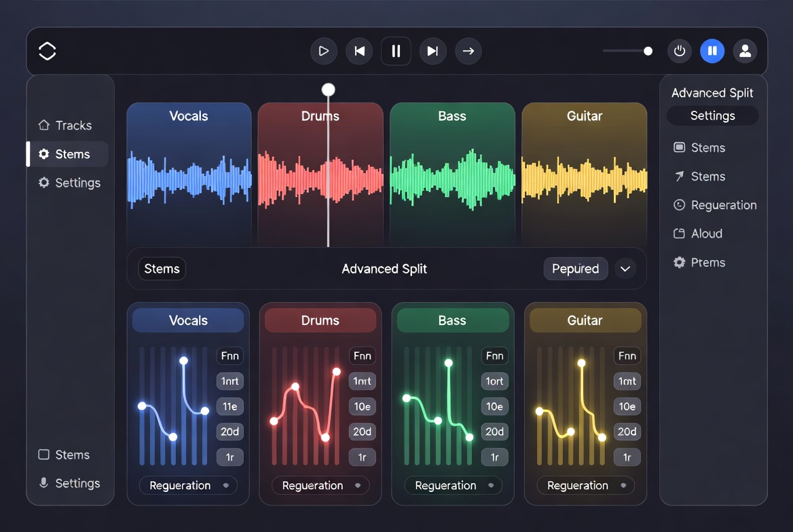Adjust the volume slider handle

[x=648, y=51]
